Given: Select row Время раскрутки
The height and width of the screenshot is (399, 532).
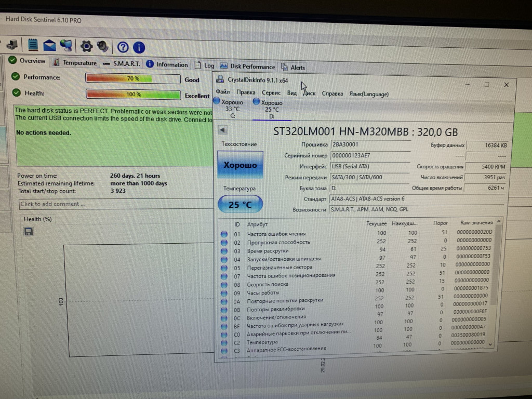Looking at the screenshot, I should 356,250.
